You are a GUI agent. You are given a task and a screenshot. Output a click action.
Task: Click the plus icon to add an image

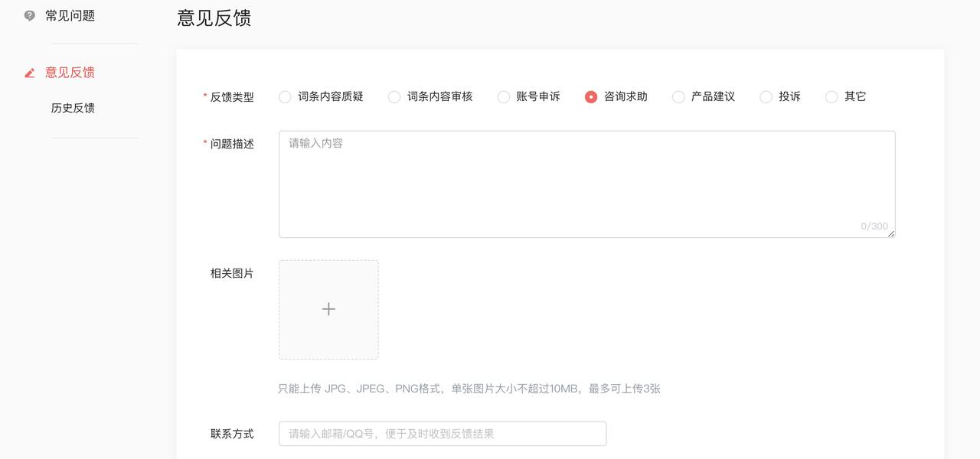(x=328, y=309)
